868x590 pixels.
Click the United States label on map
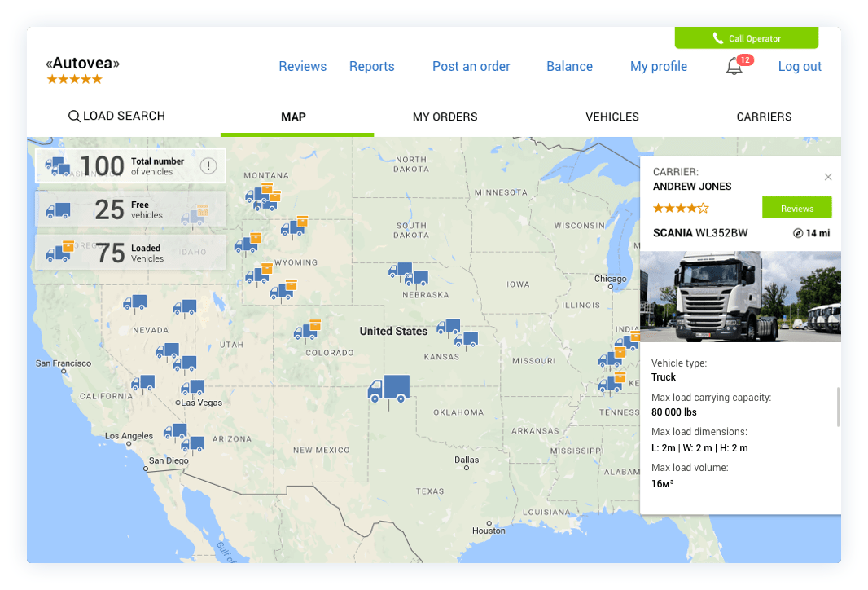(x=393, y=332)
